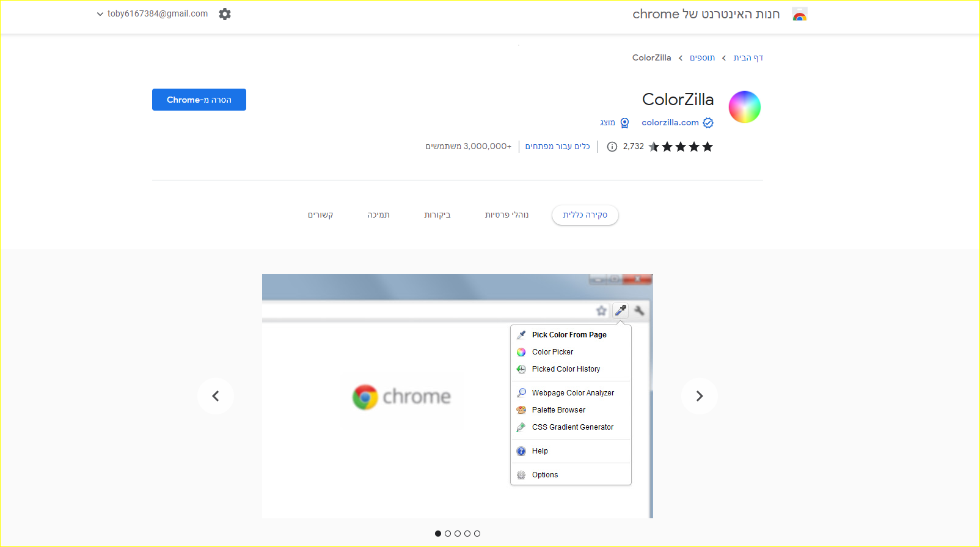Image resolution: width=980 pixels, height=547 pixels.
Task: Open the developer tools category link
Action: (558, 147)
